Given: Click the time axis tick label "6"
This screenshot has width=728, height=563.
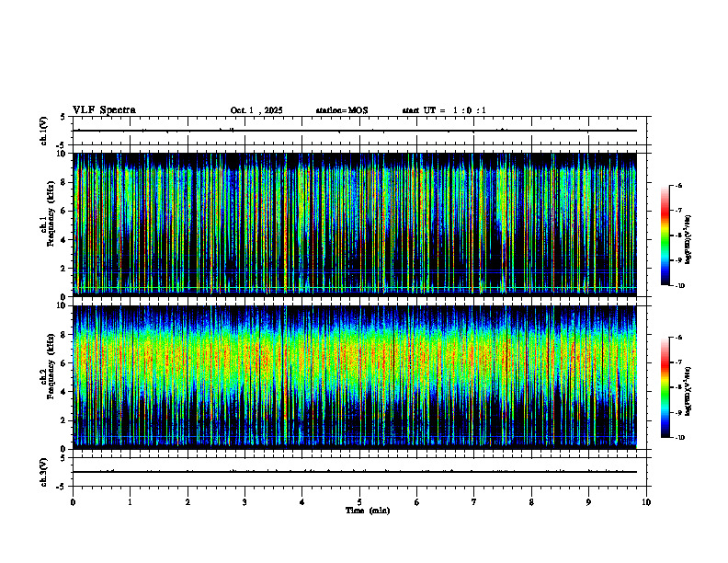Looking at the screenshot, I should (x=417, y=502).
